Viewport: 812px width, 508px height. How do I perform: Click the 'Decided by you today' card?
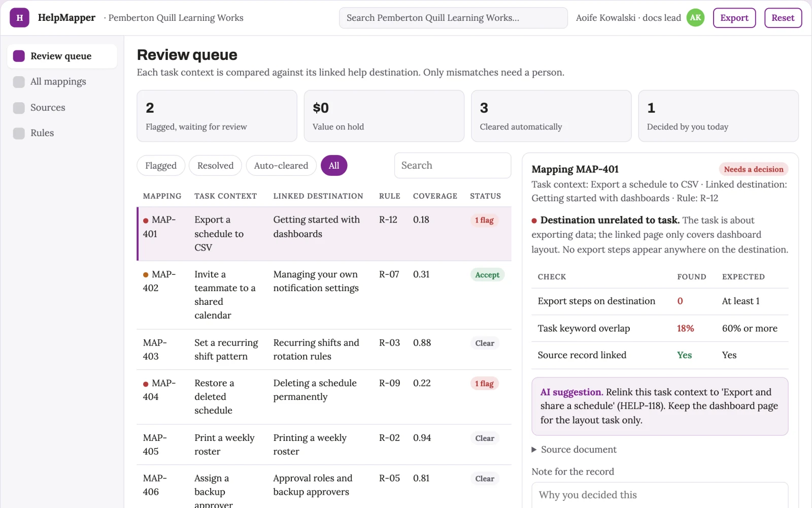pyautogui.click(x=718, y=116)
